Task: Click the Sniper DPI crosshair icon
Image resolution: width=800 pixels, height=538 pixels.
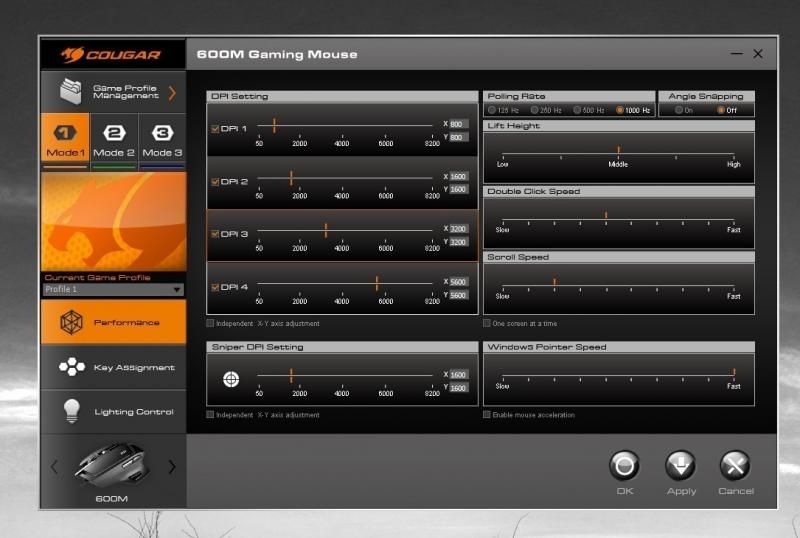Action: (231, 379)
